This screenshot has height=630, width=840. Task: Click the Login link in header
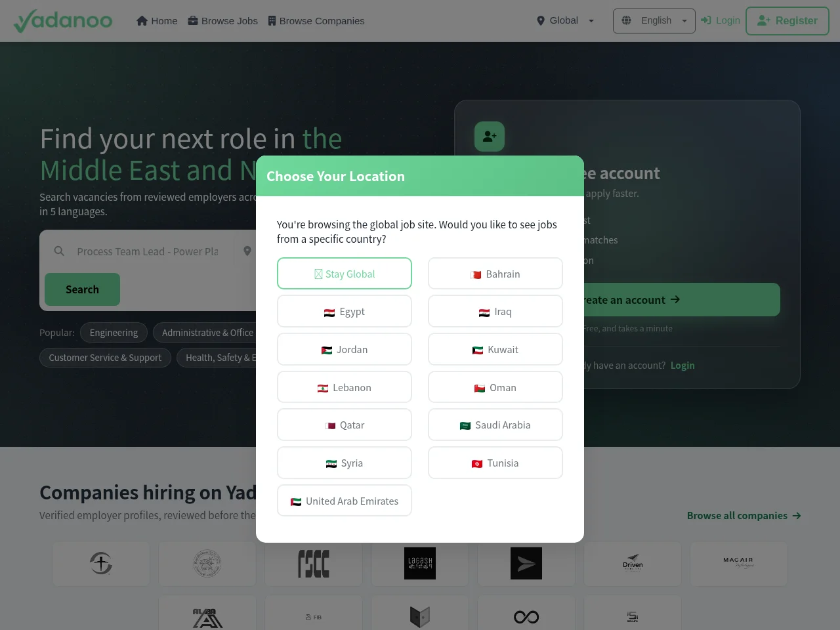(721, 20)
